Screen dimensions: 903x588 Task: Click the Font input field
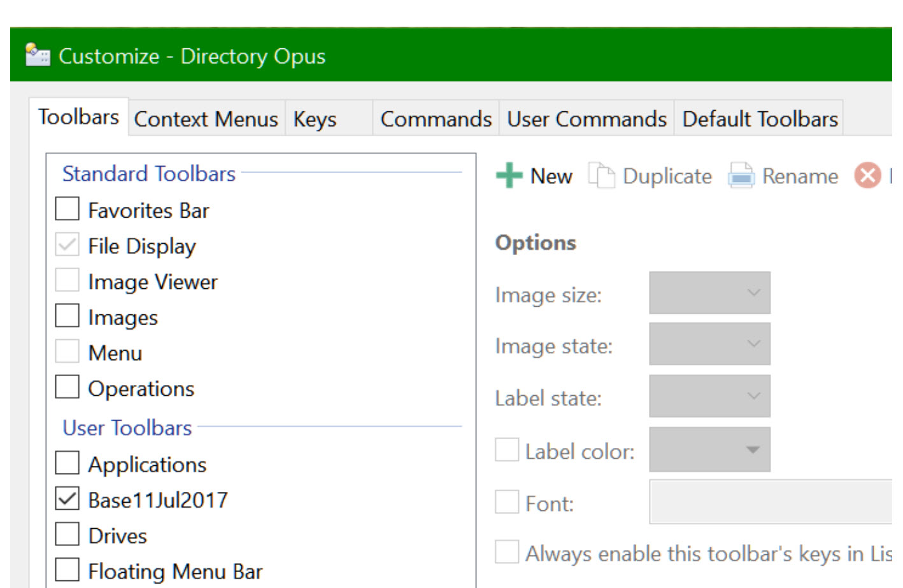[771, 502]
